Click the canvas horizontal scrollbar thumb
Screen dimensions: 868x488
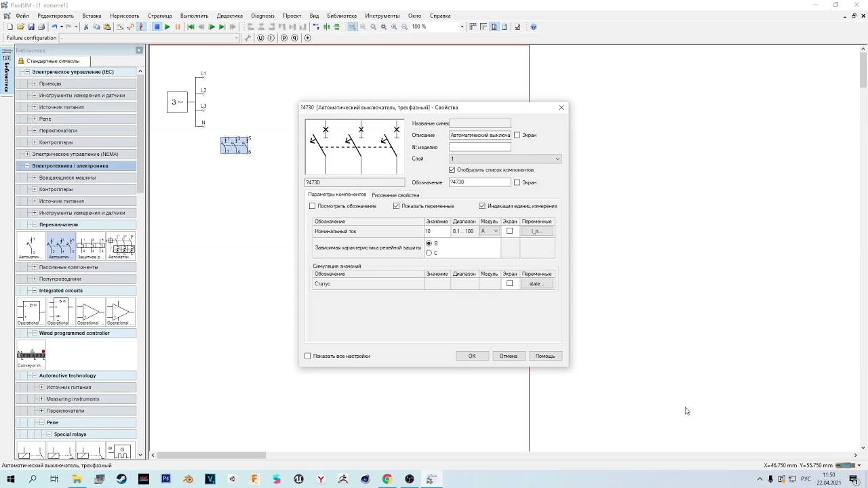pyautogui.click(x=213, y=455)
